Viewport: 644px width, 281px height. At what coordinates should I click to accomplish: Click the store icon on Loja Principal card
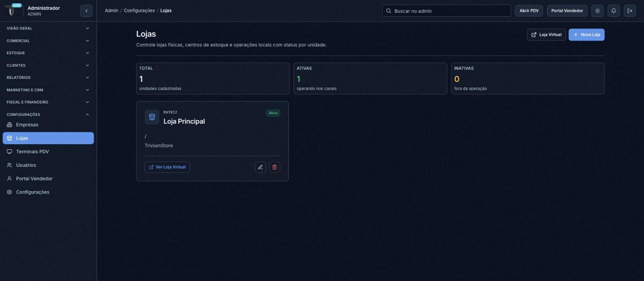[152, 117]
